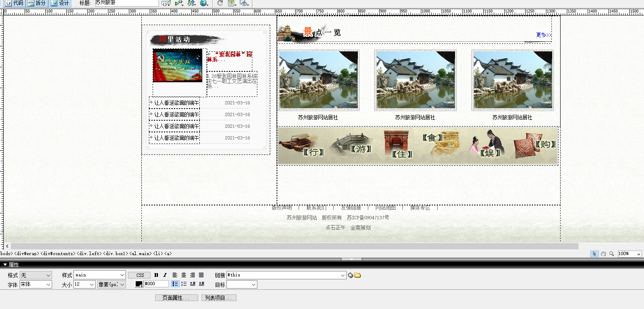This screenshot has width=644, height=309.
Task: Select the div#contents tag in tag selector
Action: 58,253
